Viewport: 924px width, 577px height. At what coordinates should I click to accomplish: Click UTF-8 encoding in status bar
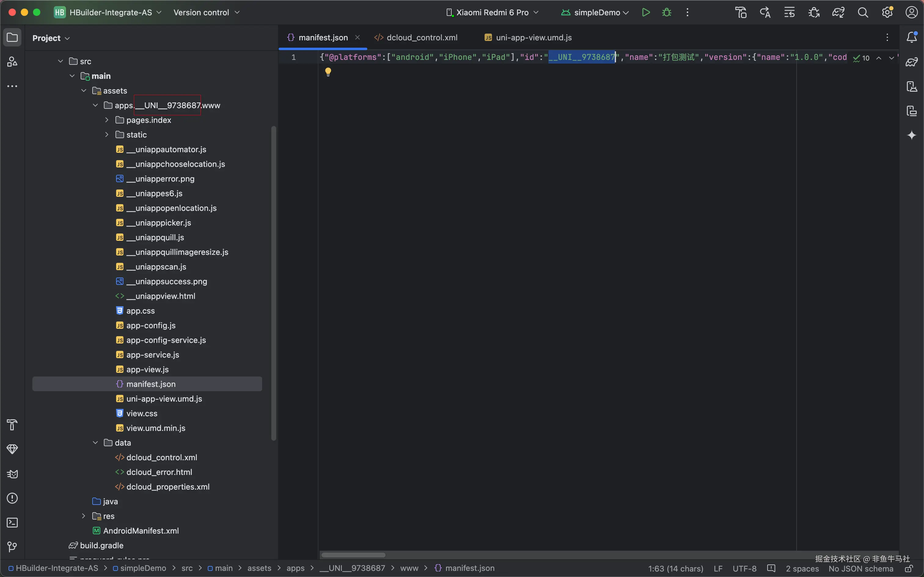[744, 569]
